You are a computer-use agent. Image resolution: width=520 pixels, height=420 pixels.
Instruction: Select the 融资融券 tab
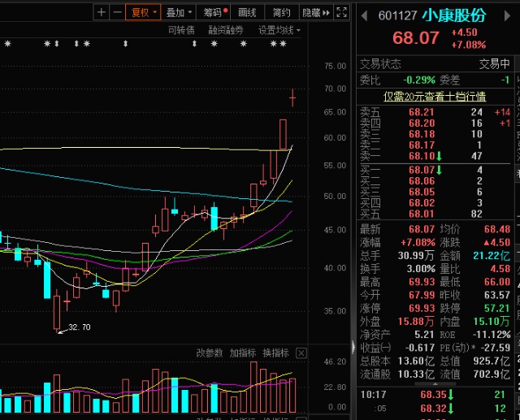coord(225,30)
